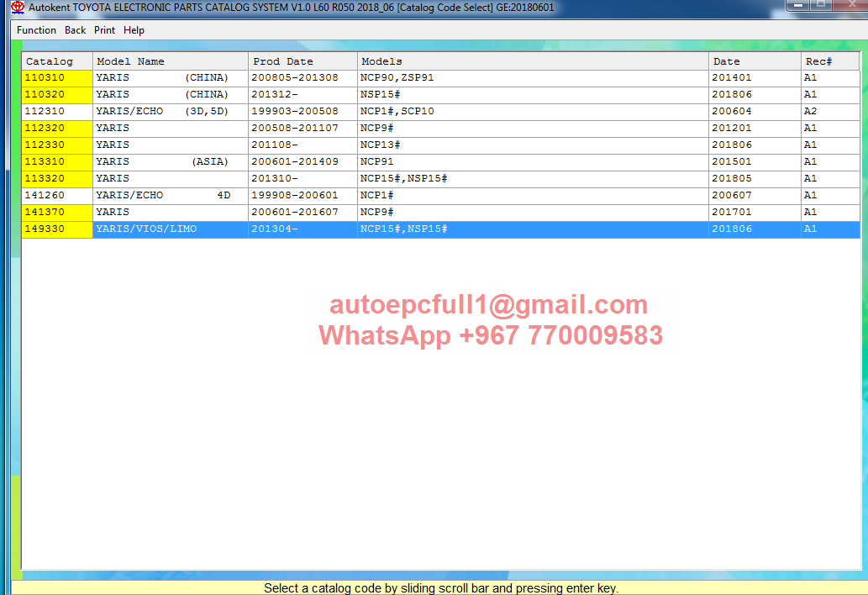Click date cell 201701

pyautogui.click(x=755, y=212)
